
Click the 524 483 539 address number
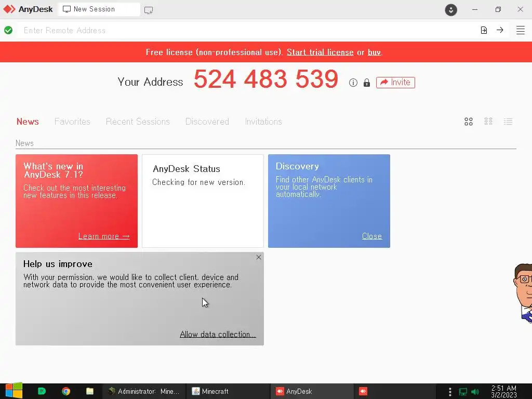266,79
